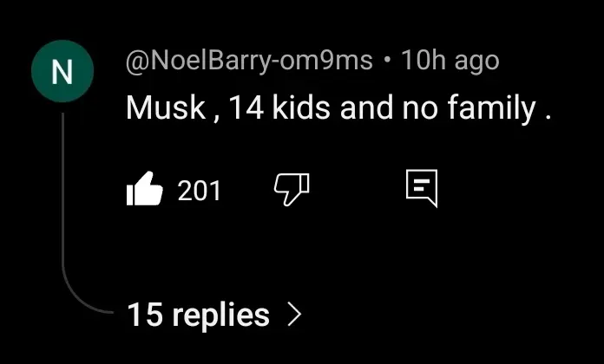Click the 201 like count

pos(199,190)
